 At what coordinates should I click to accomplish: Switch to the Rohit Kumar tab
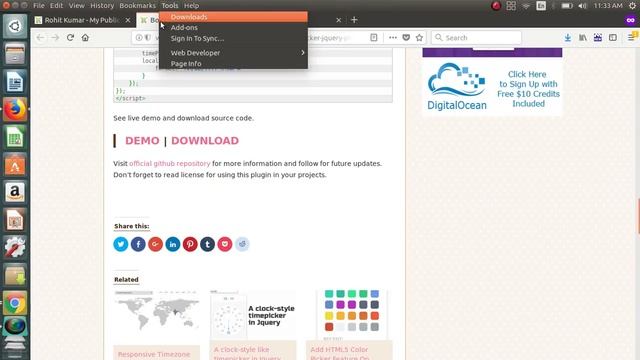click(x=83, y=20)
